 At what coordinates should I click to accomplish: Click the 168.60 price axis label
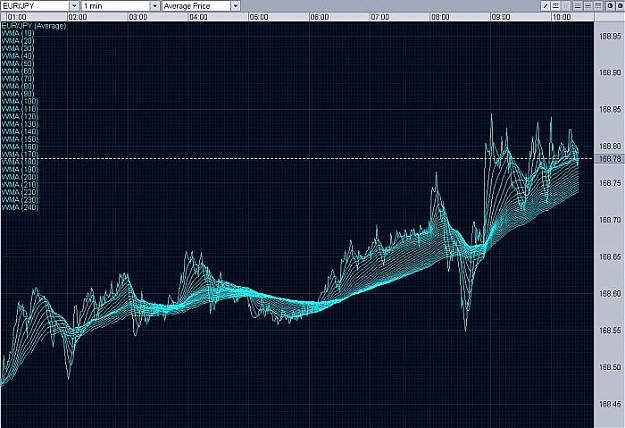point(610,294)
